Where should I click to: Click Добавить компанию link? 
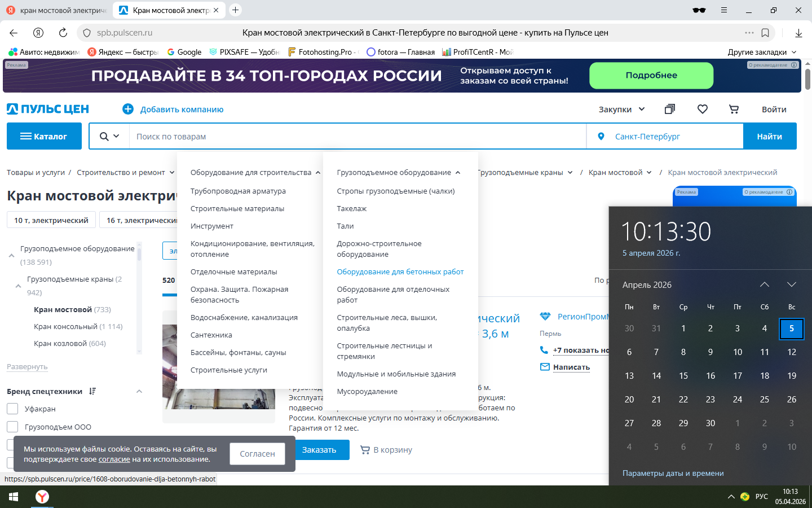pyautogui.click(x=182, y=109)
